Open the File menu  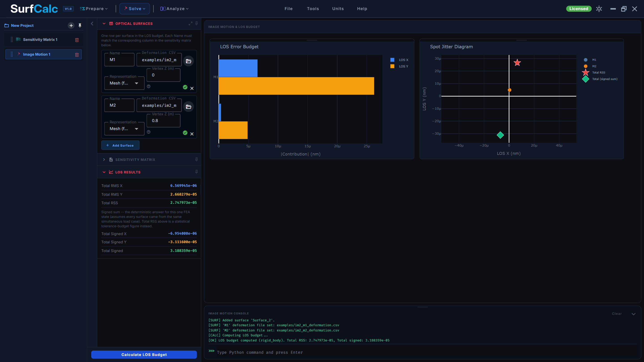(288, 9)
